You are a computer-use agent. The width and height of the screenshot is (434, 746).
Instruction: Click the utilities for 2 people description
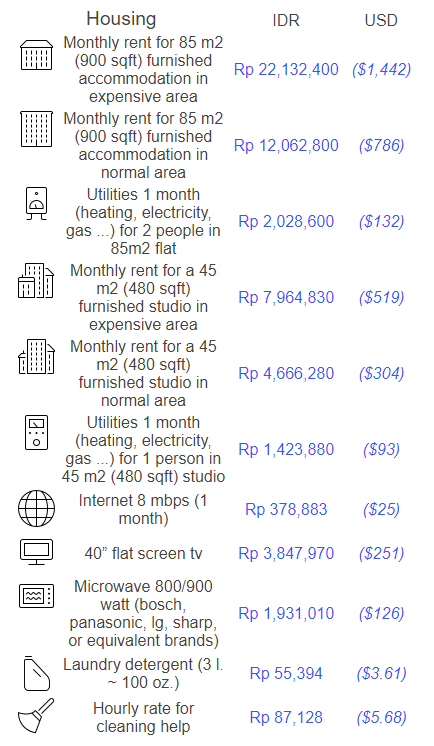[143, 221]
